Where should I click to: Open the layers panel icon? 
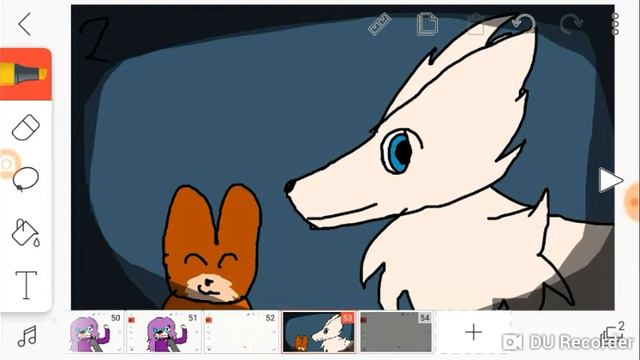(613, 333)
